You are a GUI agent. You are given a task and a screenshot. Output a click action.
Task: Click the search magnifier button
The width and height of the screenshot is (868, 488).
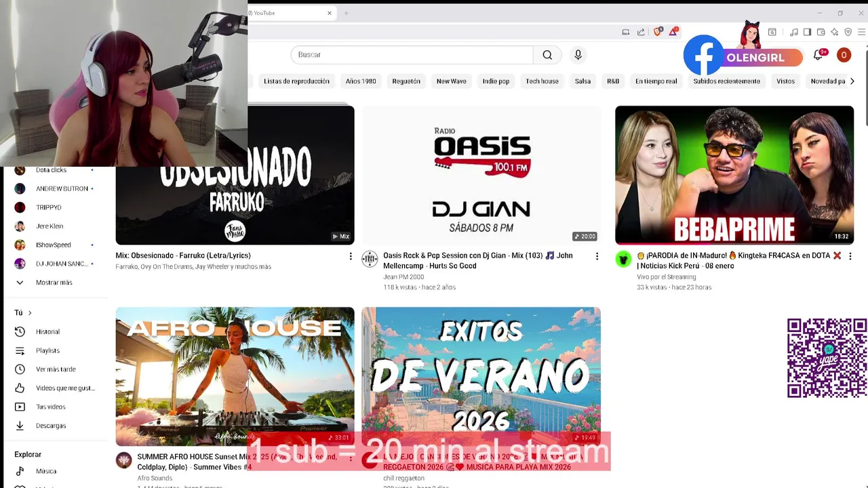point(547,55)
